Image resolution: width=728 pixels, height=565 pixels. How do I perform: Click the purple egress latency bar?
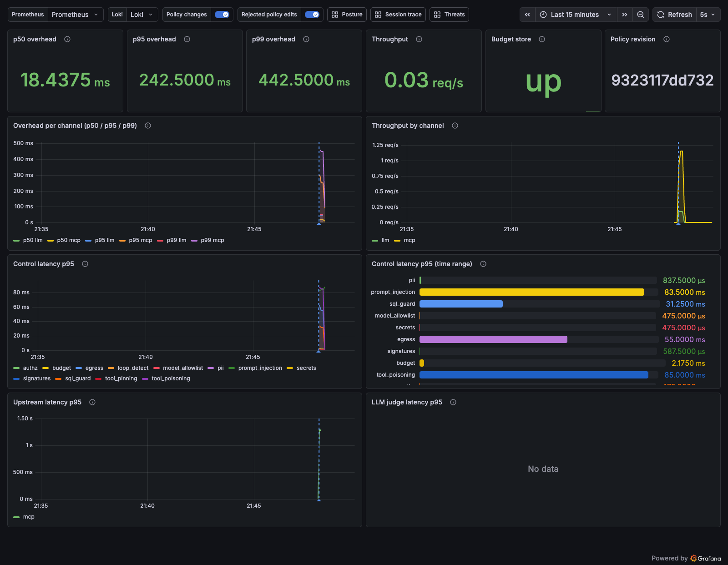493,339
